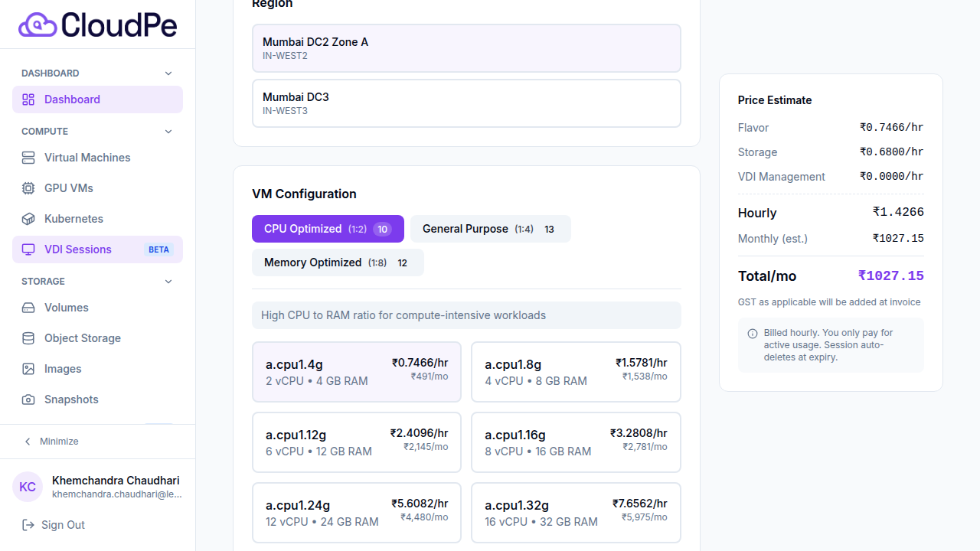Navigate to Kubernetes section
The width and height of the screenshot is (980, 551).
coord(97,219)
